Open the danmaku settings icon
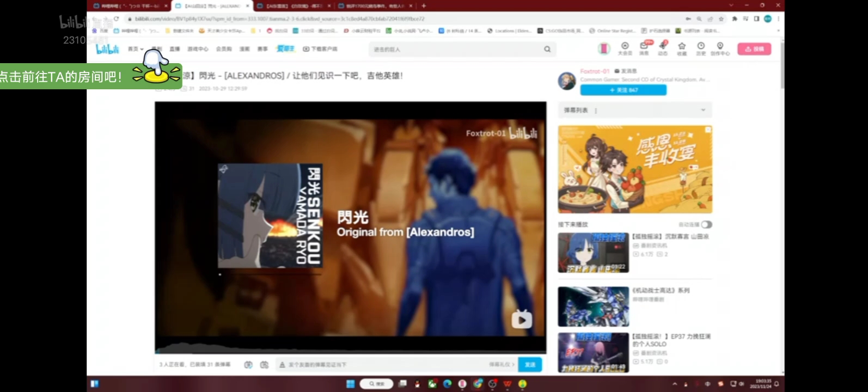Image resolution: width=868 pixels, height=392 pixels. tap(265, 365)
